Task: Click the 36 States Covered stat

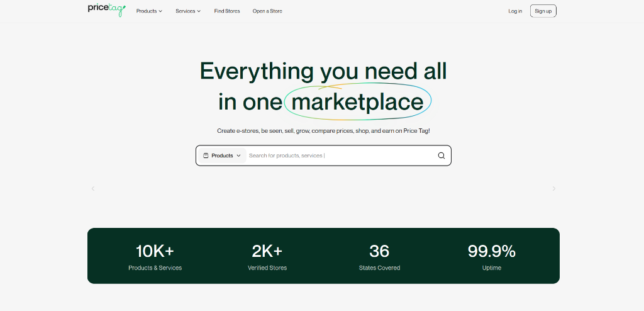Action: pos(379,257)
